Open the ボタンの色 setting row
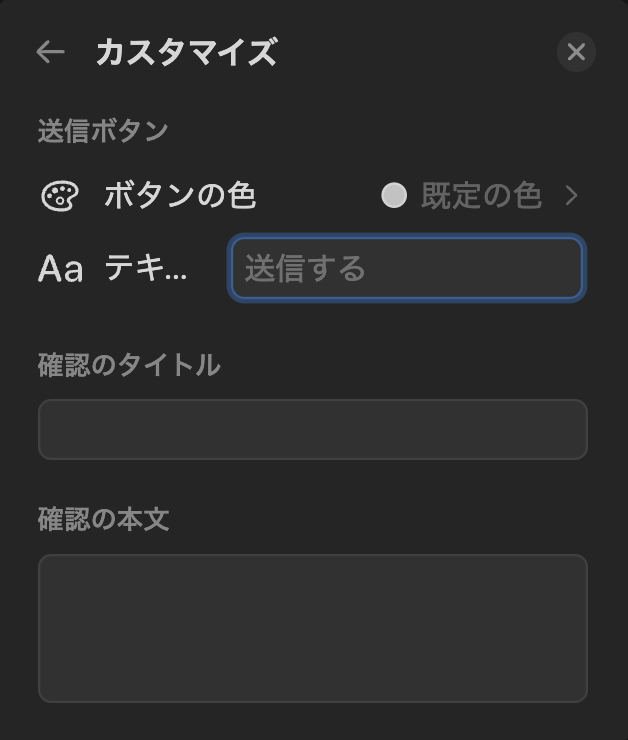 coord(180,196)
